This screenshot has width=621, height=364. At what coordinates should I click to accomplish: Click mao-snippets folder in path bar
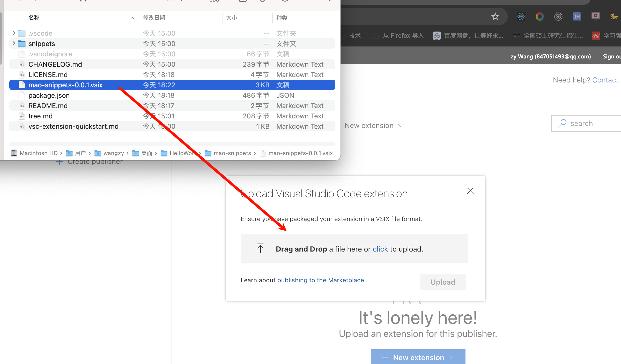(228, 153)
